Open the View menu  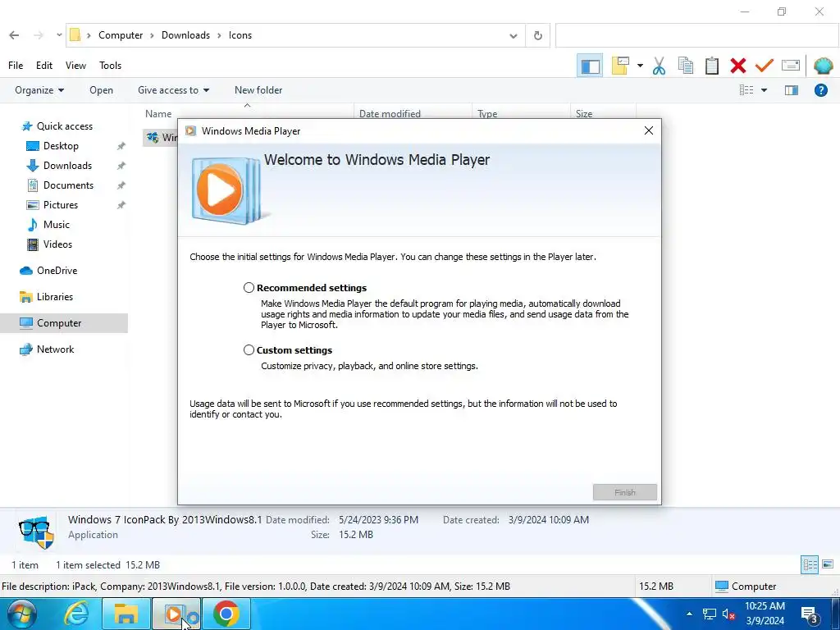[75, 66]
